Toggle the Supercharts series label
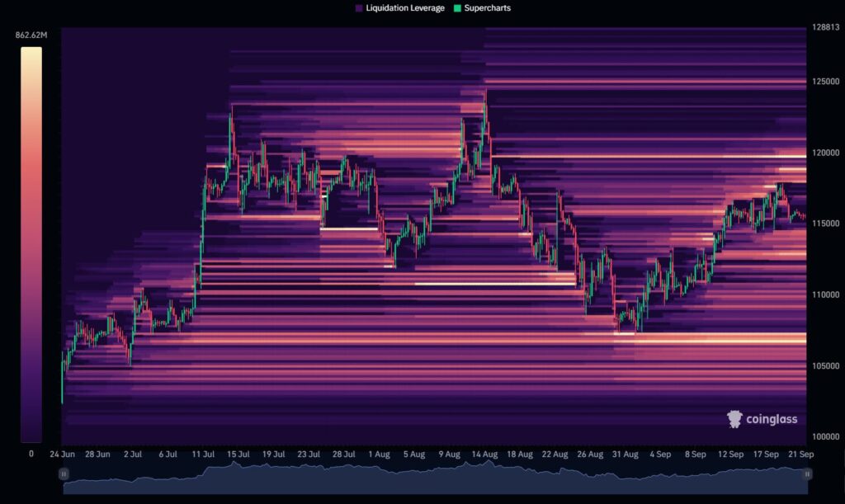Screen dimensions: 845x504 click(x=489, y=8)
